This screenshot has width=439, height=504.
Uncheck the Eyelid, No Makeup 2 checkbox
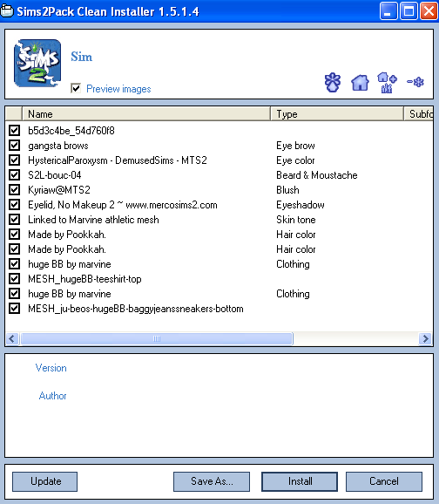tap(15, 204)
